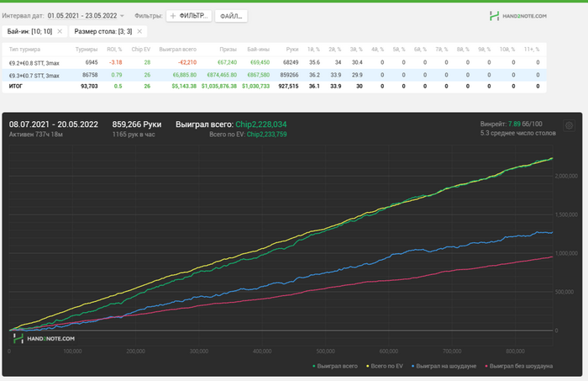Screen dimensions: 588x381
Task: Click the ИТОГ totals row label
Action: tap(16, 87)
